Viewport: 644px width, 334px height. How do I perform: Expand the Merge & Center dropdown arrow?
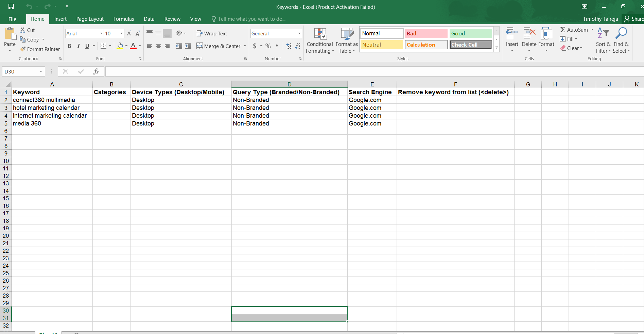(x=245, y=46)
